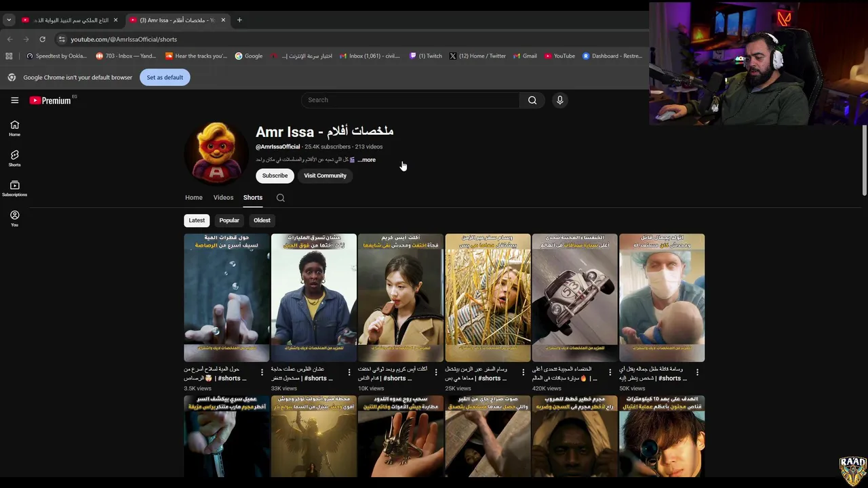This screenshot has height=488, width=868.
Task: Click the Visit Community button
Action: point(325,176)
